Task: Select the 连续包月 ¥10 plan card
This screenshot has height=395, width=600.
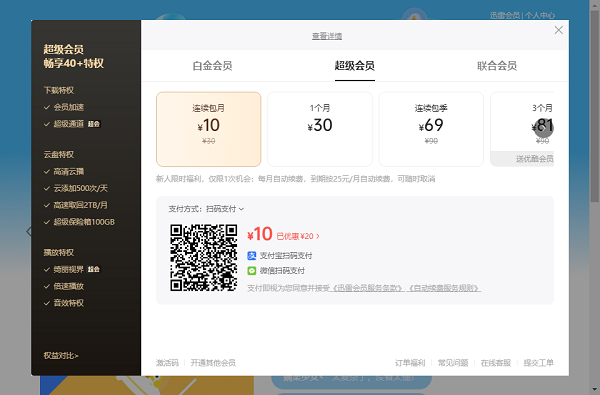Action: click(x=209, y=129)
